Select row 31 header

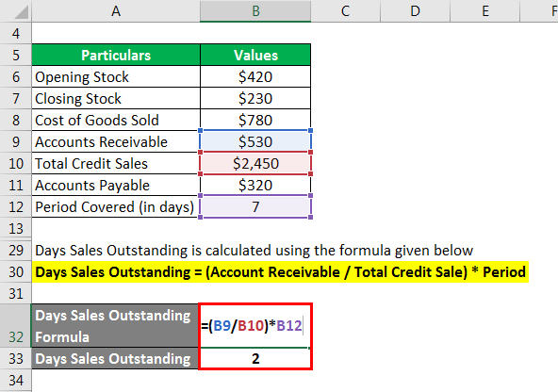16,294
